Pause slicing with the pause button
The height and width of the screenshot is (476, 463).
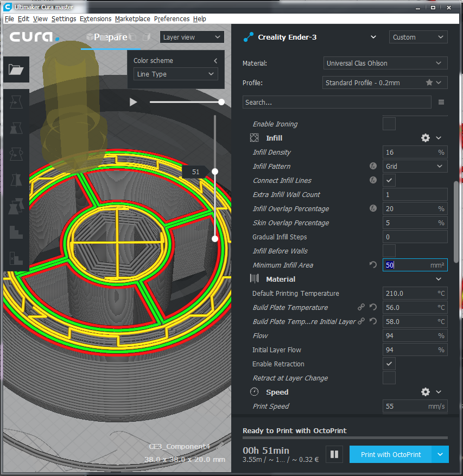[334, 454]
